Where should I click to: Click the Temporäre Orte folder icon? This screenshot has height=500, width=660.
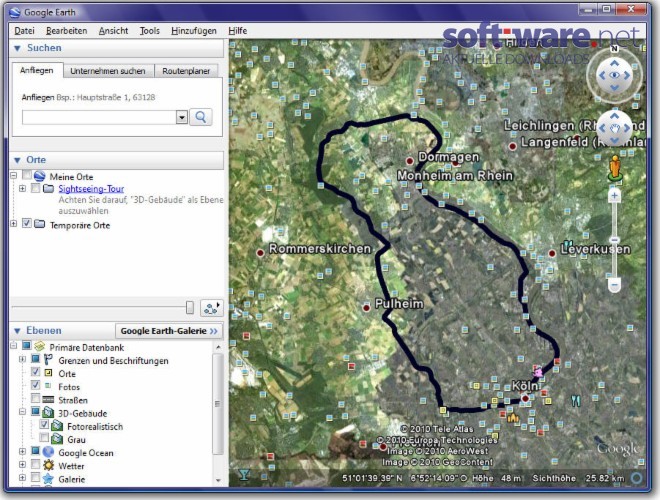point(40,224)
